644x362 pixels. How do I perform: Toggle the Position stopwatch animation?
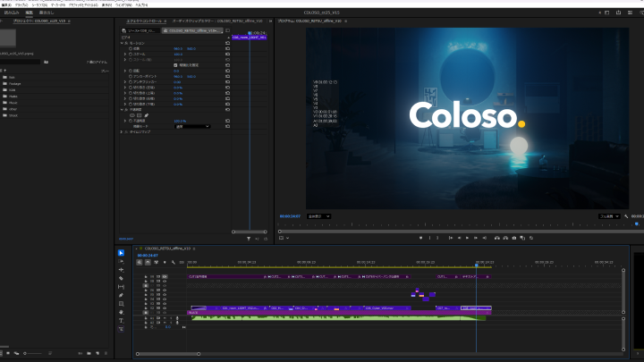click(132, 48)
